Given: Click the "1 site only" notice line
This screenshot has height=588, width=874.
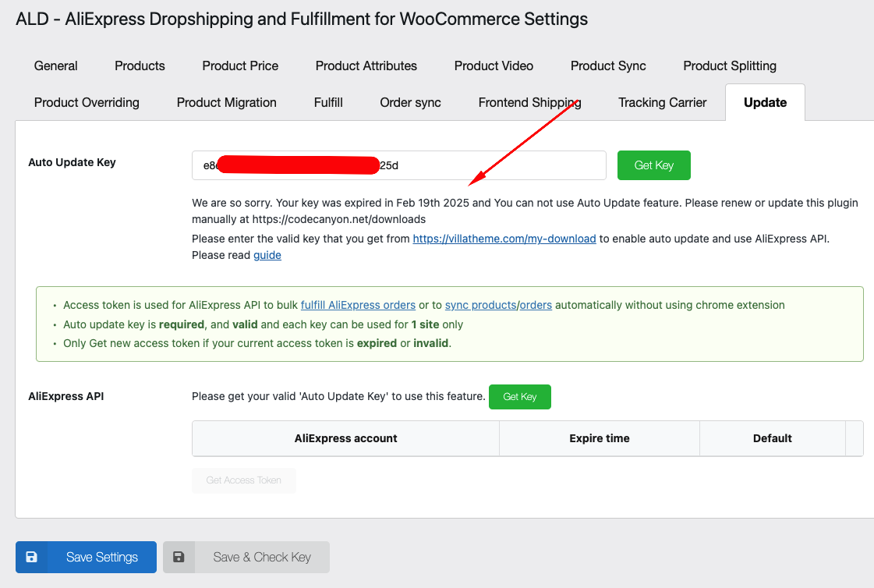Looking at the screenshot, I should point(263,324).
